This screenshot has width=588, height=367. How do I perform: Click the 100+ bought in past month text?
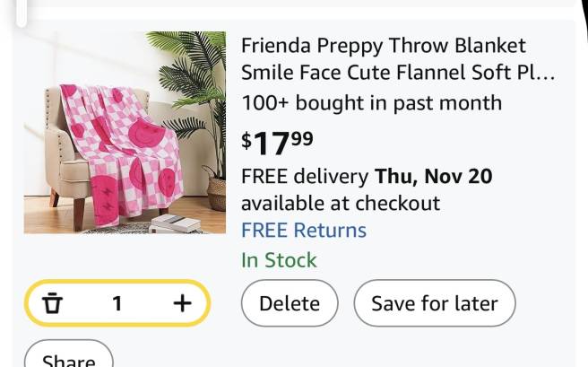pos(371,102)
